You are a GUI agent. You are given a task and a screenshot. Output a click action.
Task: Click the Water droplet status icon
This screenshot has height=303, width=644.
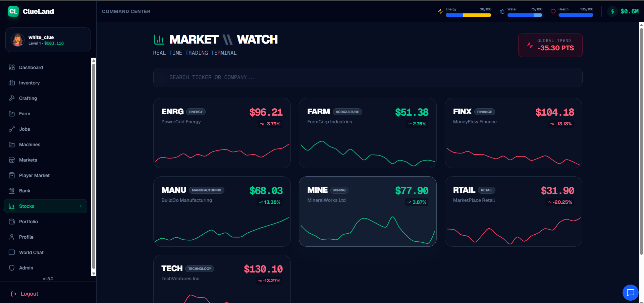click(502, 11)
